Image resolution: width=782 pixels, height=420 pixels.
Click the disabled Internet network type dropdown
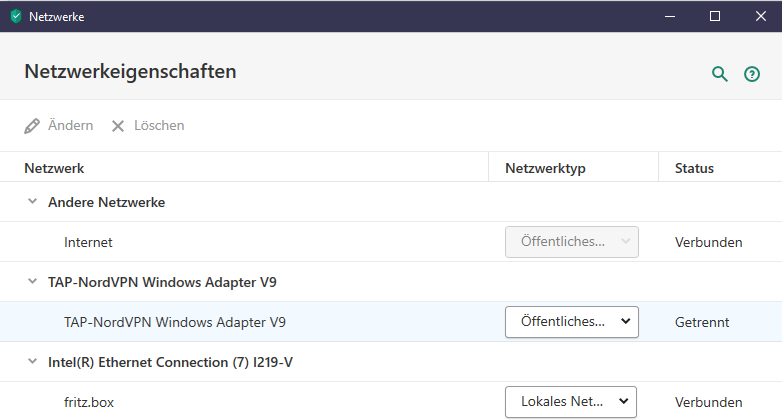tap(571, 242)
